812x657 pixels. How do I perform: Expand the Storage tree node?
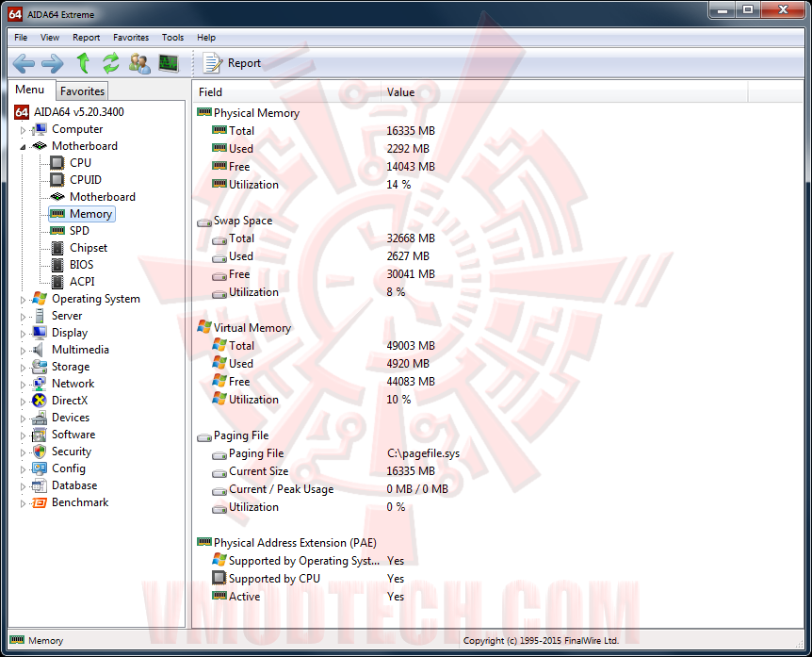(x=23, y=368)
